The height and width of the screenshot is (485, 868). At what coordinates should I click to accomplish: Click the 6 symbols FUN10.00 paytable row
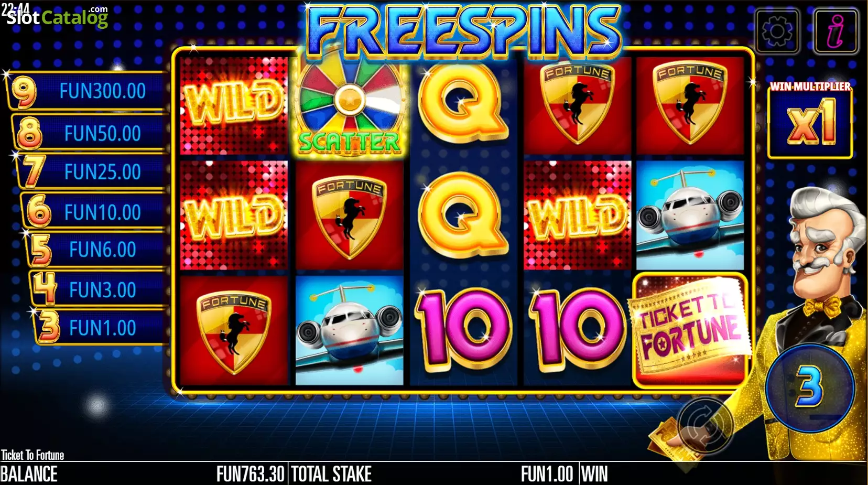tap(95, 212)
